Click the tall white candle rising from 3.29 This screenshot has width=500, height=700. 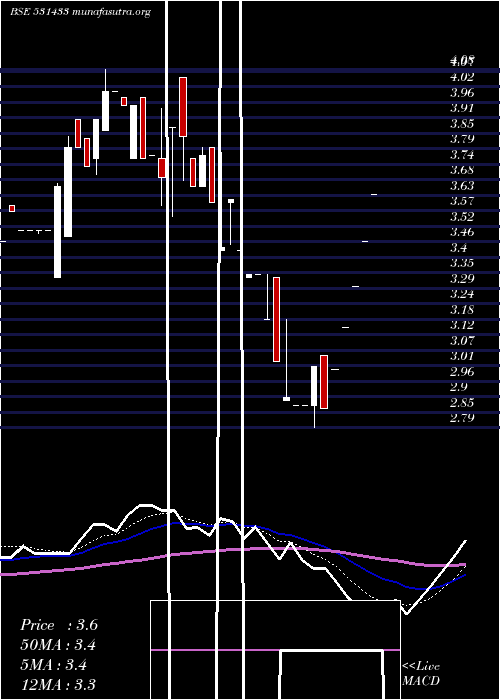58,232
